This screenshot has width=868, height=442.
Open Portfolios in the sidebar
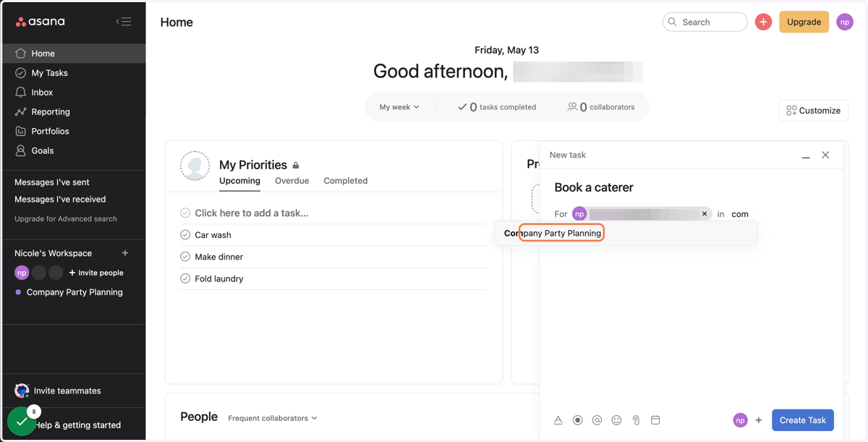pyautogui.click(x=73, y=132)
